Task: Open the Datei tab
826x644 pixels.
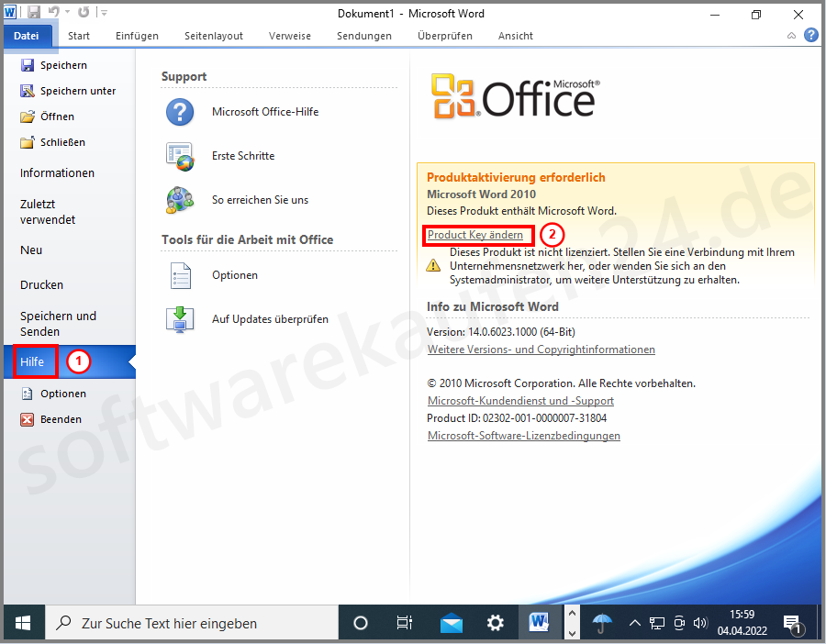Action: [27, 36]
